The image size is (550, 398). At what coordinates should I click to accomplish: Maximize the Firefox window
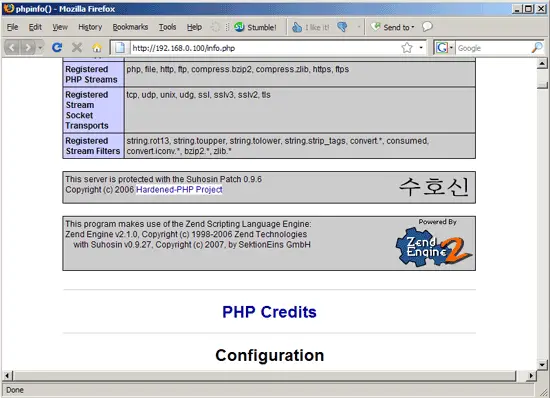coord(528,9)
